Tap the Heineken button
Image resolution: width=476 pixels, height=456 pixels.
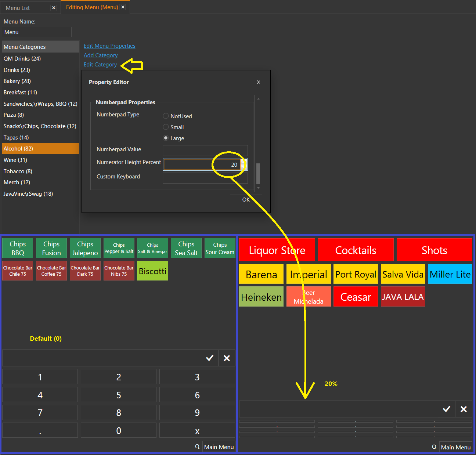click(261, 297)
